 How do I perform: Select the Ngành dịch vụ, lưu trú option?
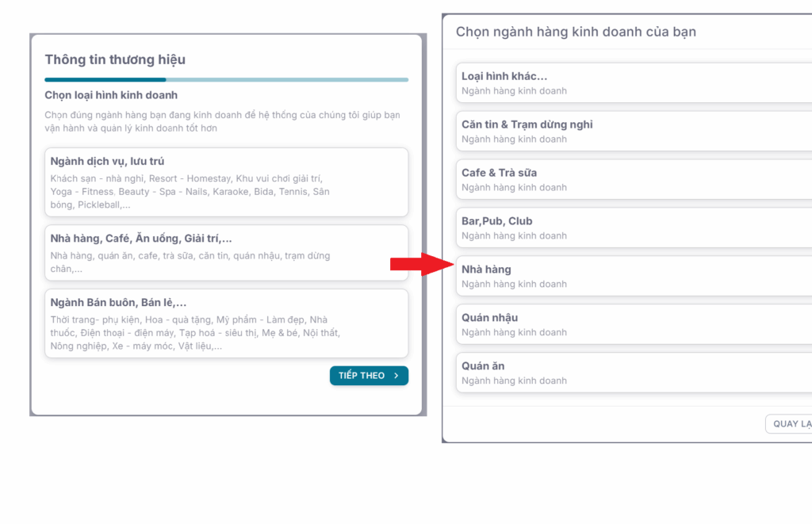click(226, 182)
